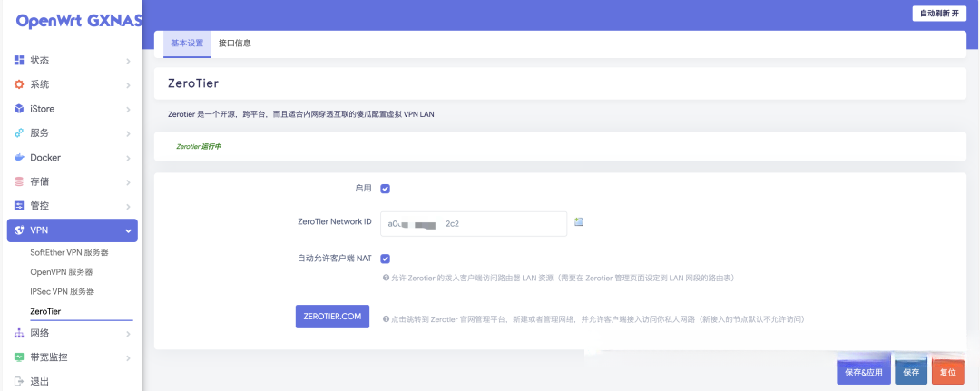Click the ZeroTier Network ID input field
Image resolution: width=980 pixels, height=391 pixels.
474,223
